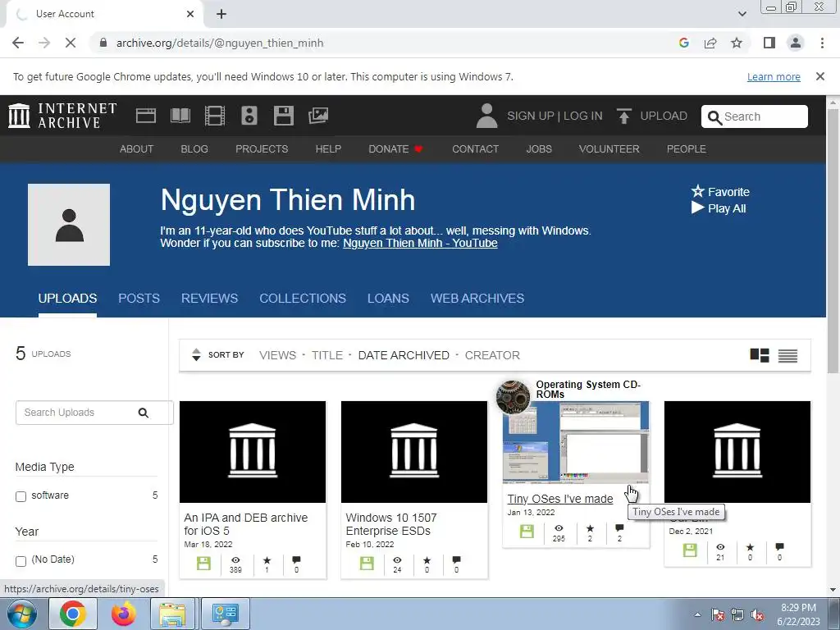Screen dimensions: 840x630
Task: Click the Internet Archive Search box
Action: (x=755, y=116)
